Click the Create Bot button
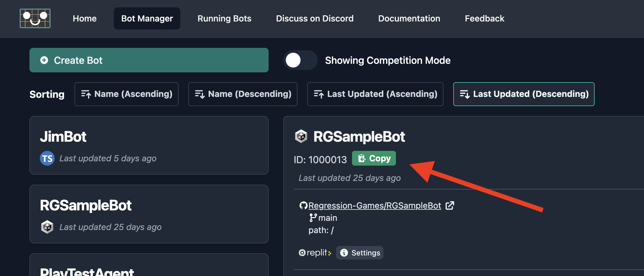 point(149,60)
